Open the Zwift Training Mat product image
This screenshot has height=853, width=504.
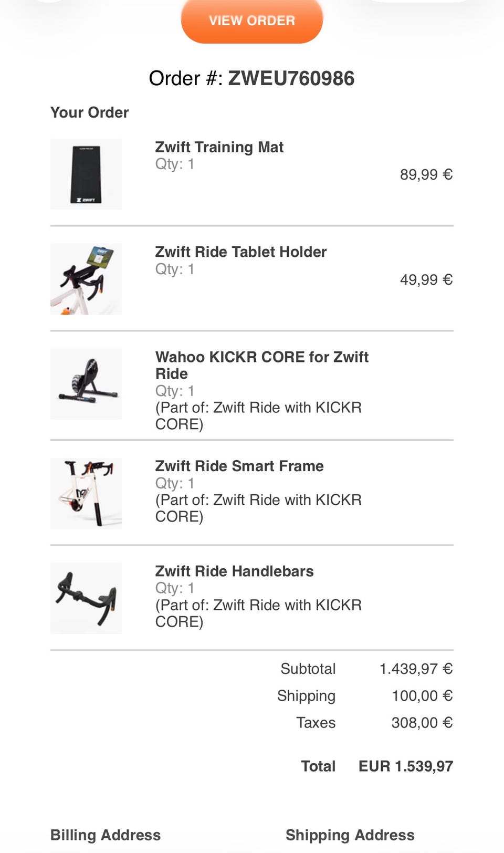coord(86,174)
